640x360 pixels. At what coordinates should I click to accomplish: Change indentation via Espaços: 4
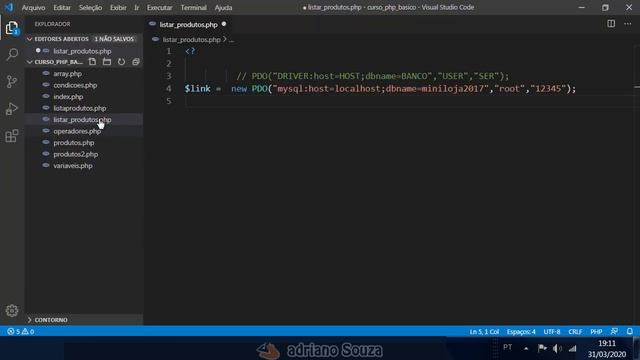[521, 331]
